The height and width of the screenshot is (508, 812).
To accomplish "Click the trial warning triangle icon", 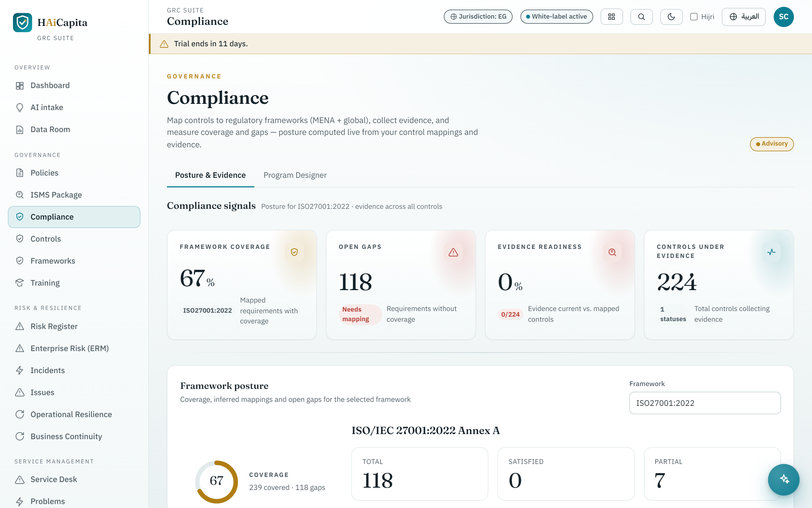I will tap(164, 44).
